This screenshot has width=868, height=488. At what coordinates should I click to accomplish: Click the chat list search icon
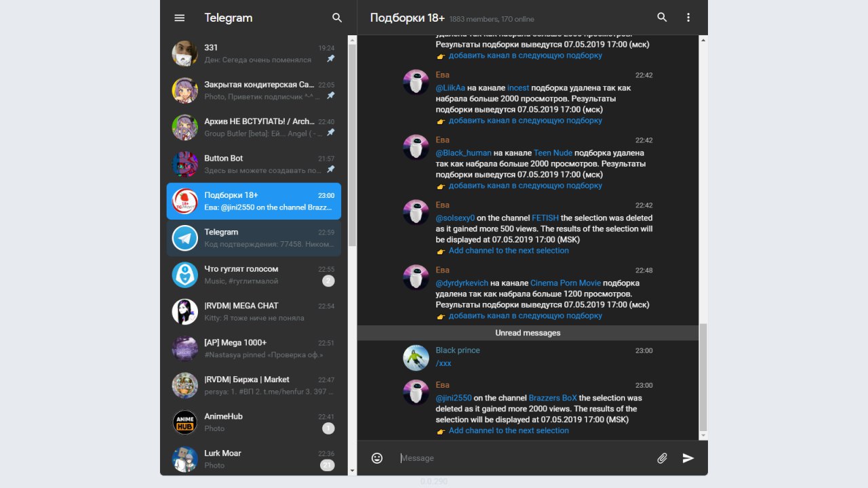click(x=337, y=18)
